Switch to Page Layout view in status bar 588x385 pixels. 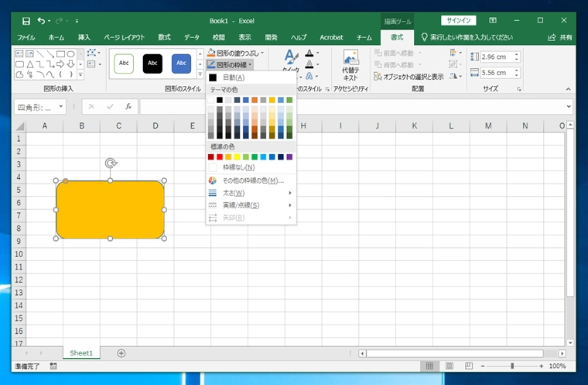pos(449,366)
